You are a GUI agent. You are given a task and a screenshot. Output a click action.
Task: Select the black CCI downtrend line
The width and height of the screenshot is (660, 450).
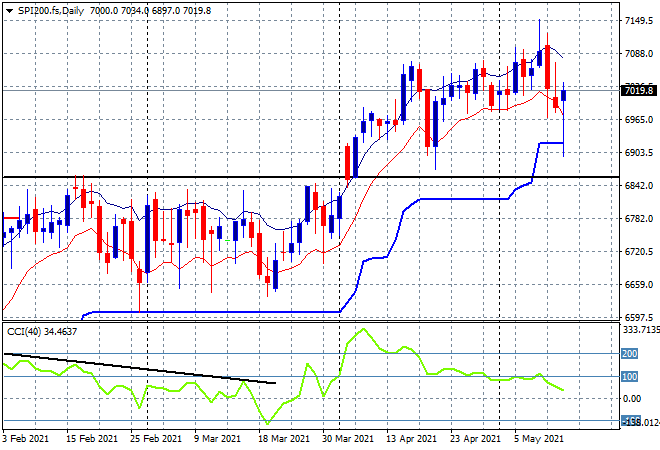coord(139,368)
